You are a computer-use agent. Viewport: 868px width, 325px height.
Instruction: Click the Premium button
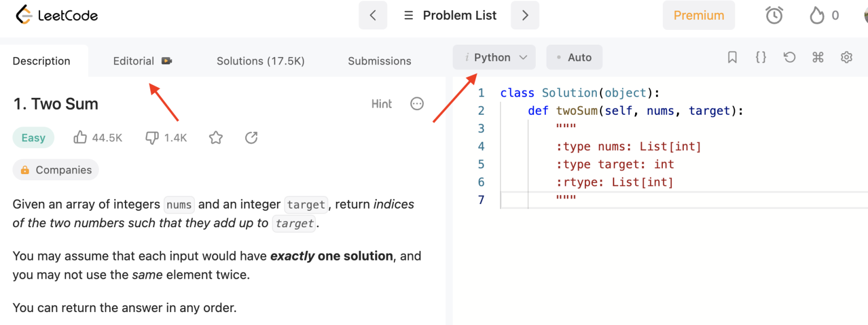(x=698, y=15)
